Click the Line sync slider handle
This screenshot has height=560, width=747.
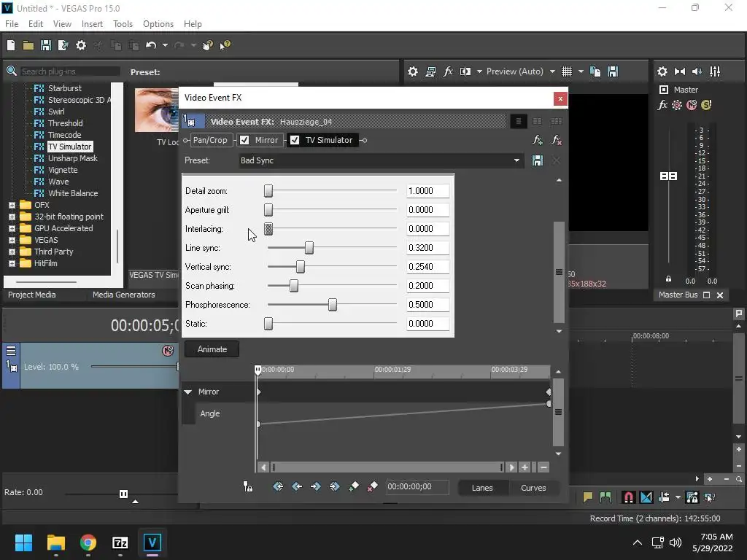[309, 248]
